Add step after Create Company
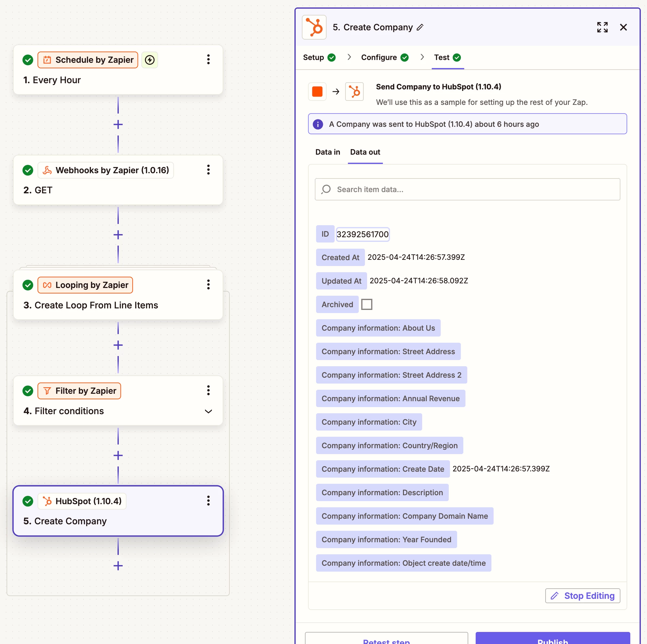The width and height of the screenshot is (647, 644). click(x=118, y=566)
